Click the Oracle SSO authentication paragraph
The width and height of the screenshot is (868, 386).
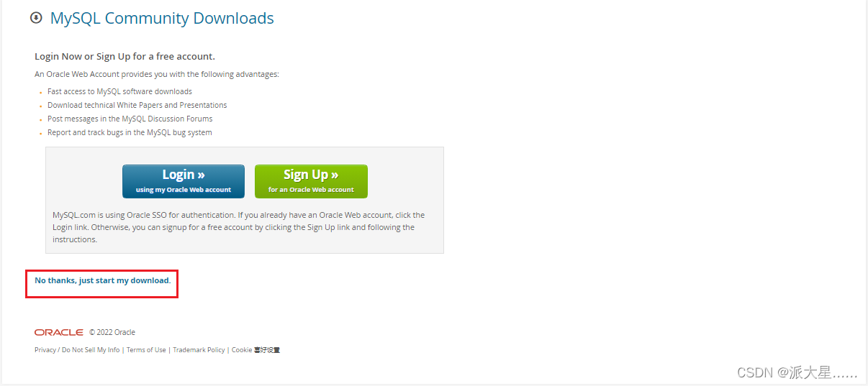tap(238, 227)
